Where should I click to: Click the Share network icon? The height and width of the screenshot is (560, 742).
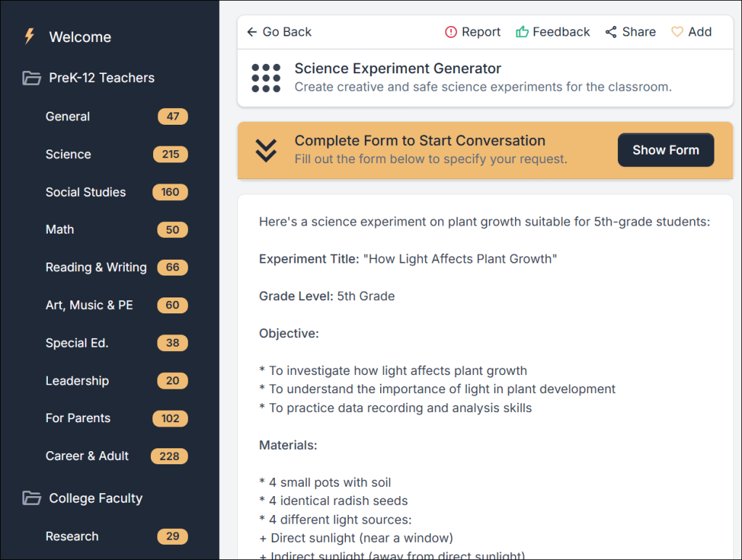(x=611, y=32)
